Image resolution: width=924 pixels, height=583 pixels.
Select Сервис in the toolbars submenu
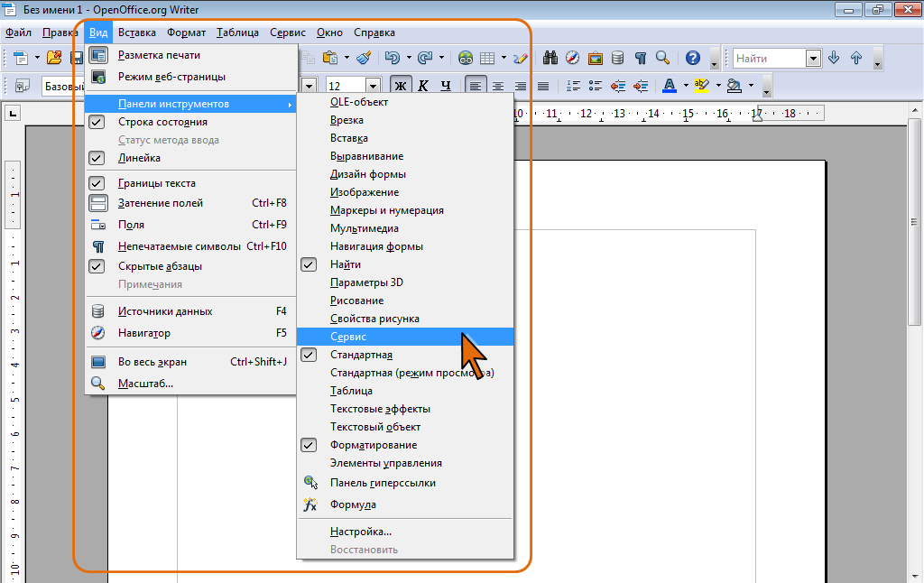pyautogui.click(x=405, y=337)
